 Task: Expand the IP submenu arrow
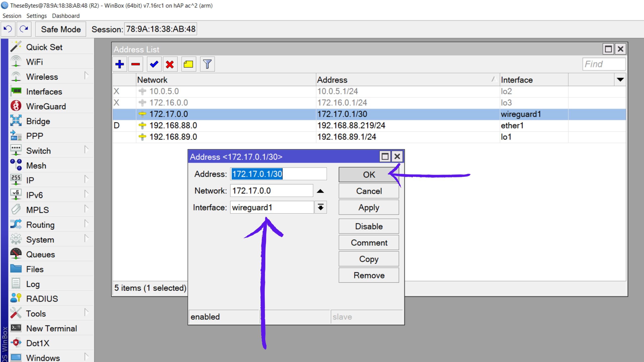pos(87,179)
